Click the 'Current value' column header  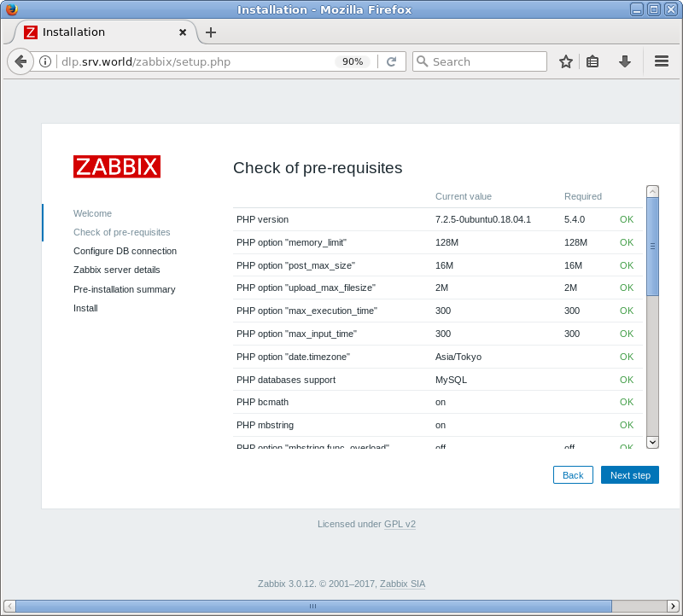click(464, 196)
